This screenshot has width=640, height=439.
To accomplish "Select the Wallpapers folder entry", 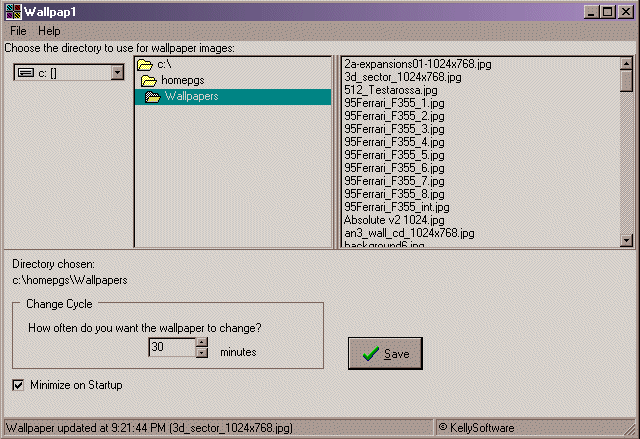I will tap(233, 97).
